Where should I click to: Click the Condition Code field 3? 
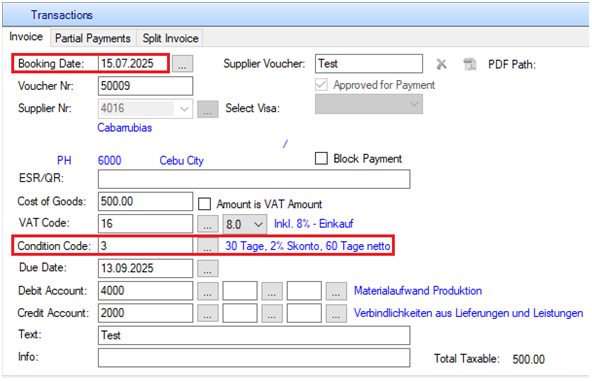click(x=145, y=246)
